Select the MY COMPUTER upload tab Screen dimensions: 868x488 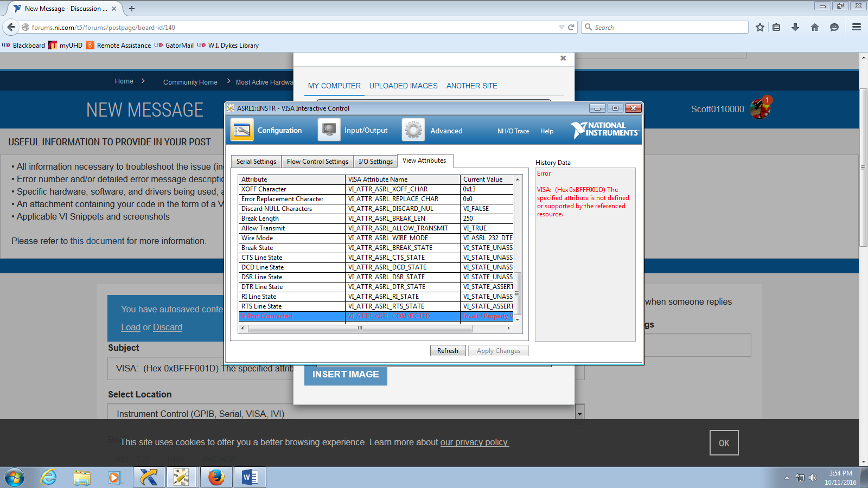click(x=334, y=86)
